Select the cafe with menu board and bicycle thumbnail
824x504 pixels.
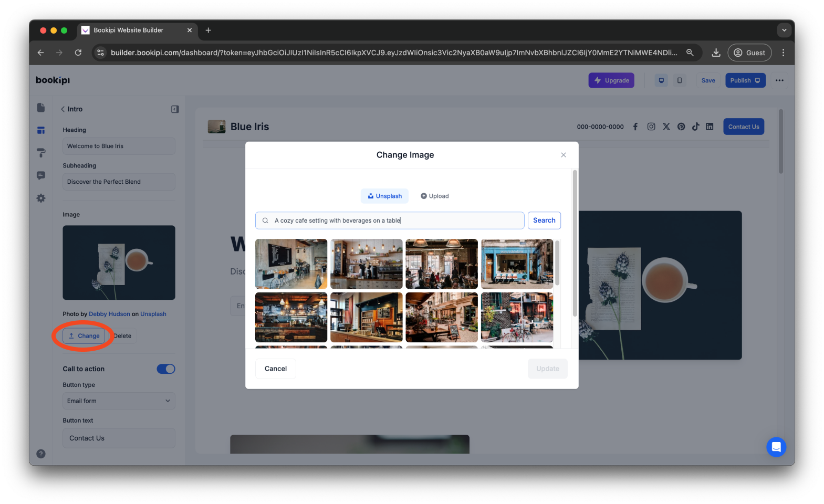(291, 264)
